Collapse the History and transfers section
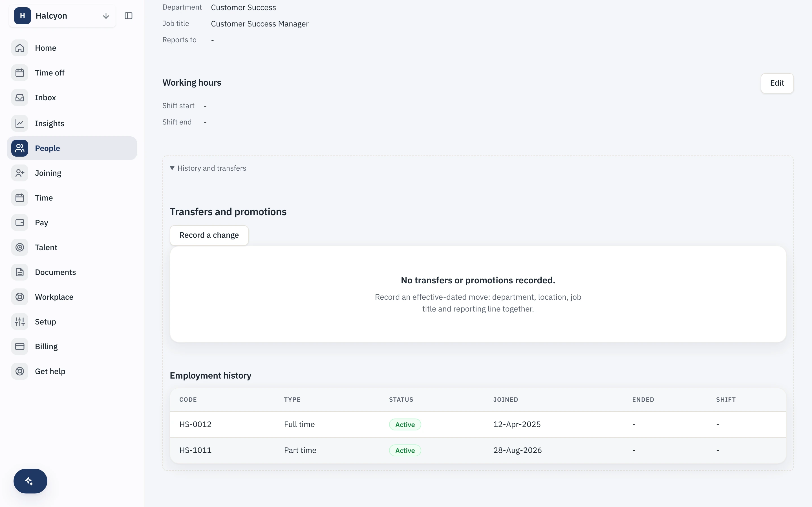 208,168
